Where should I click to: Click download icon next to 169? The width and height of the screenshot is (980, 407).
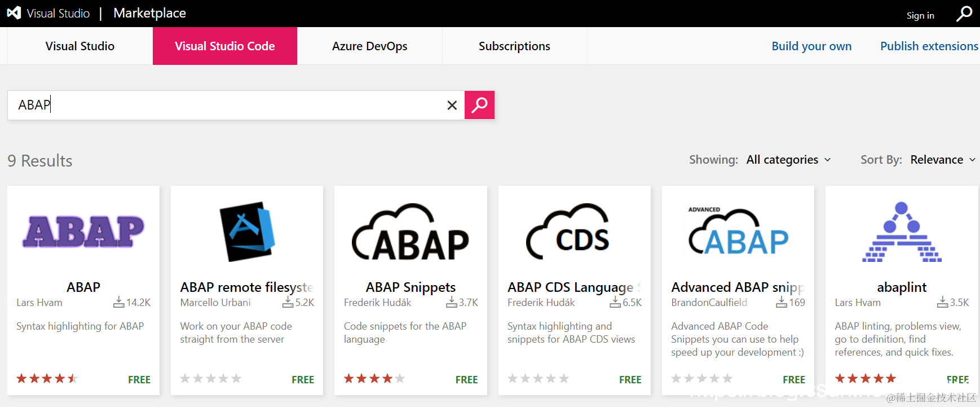782,302
